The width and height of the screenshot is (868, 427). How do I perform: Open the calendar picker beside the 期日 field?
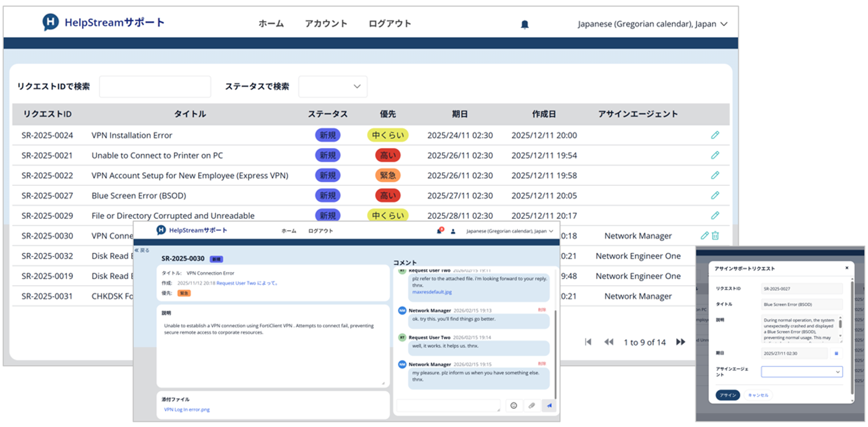[x=836, y=353]
